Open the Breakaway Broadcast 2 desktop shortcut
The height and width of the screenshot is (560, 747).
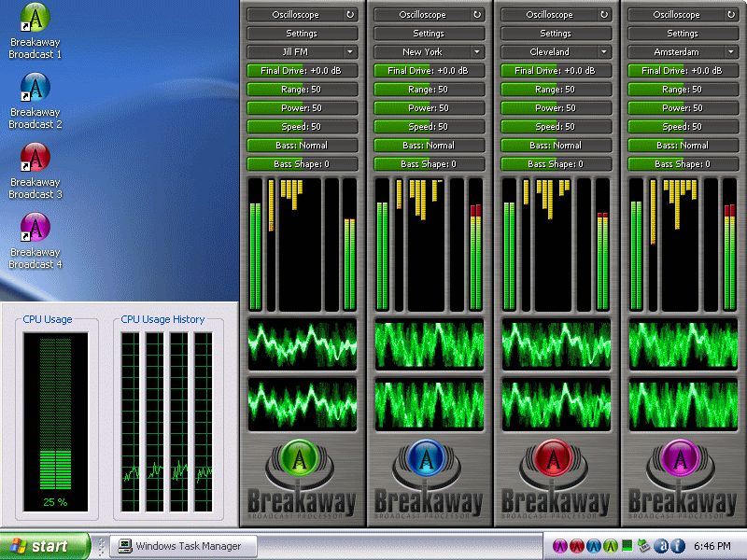[35, 101]
